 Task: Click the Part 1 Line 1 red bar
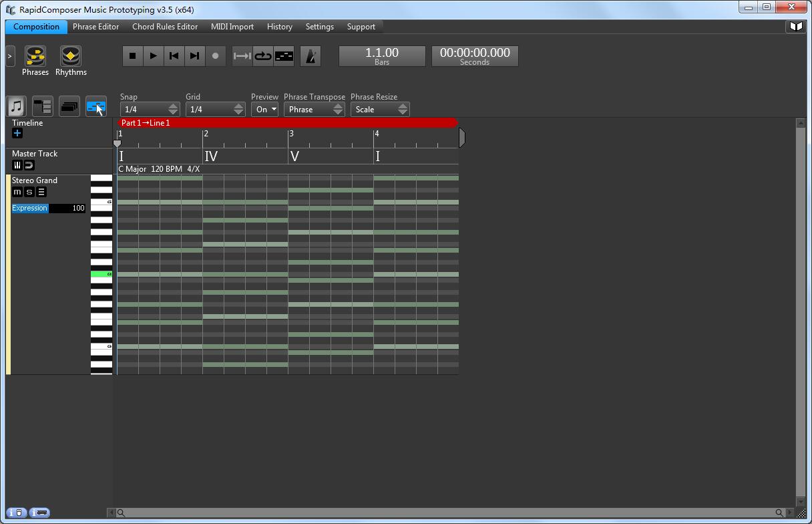(287, 123)
